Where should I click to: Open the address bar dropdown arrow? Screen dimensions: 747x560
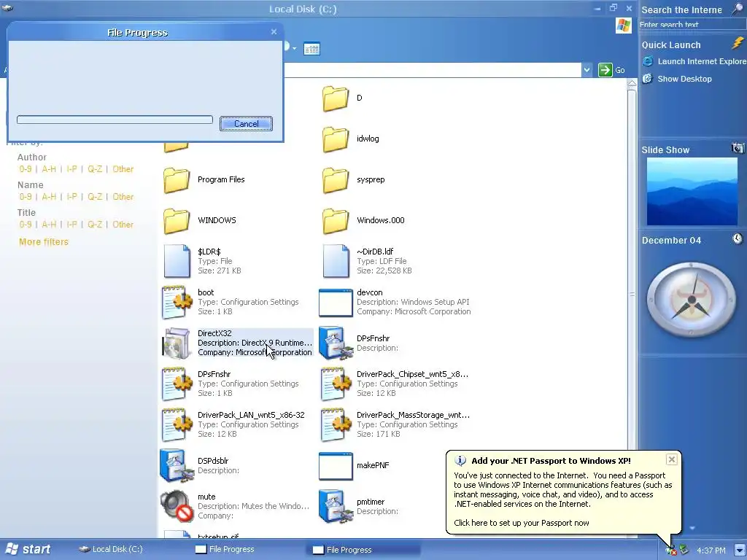tap(587, 70)
